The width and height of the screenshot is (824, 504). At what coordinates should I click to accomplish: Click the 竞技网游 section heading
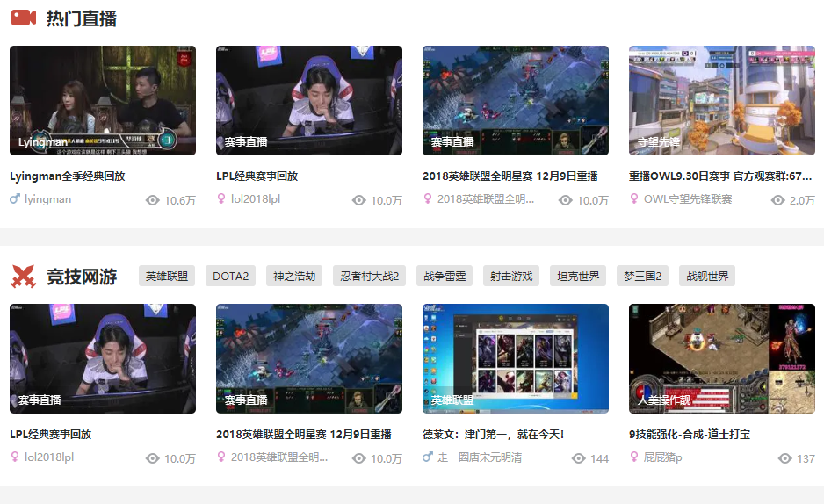click(x=82, y=277)
